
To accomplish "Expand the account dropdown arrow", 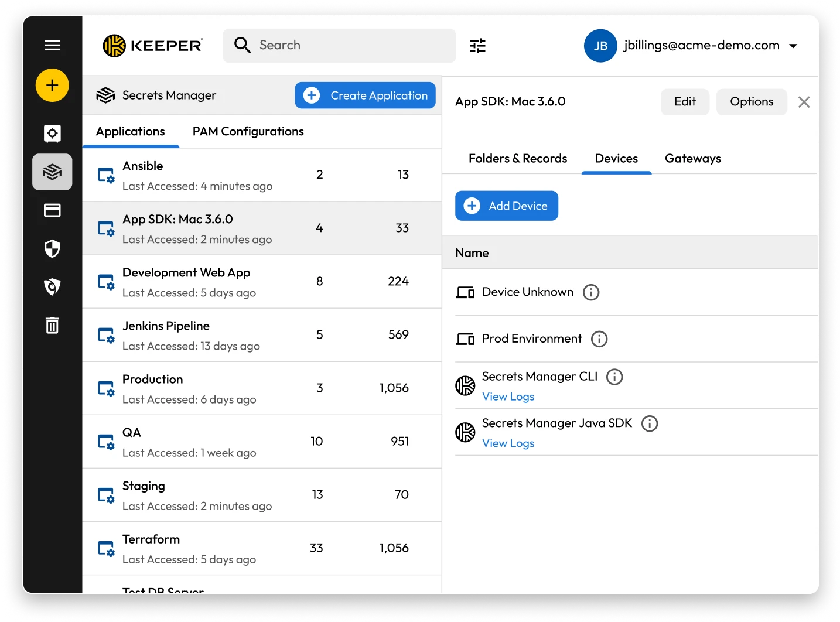I will point(793,46).
